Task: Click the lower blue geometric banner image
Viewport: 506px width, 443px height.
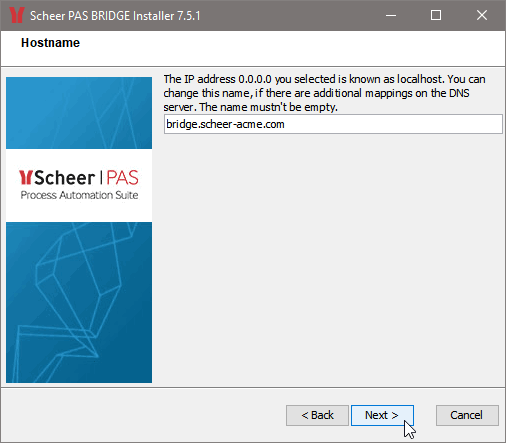Action: tap(79, 302)
